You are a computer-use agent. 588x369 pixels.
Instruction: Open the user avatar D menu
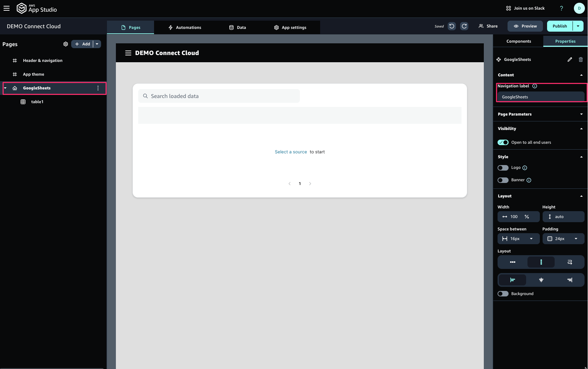579,8
